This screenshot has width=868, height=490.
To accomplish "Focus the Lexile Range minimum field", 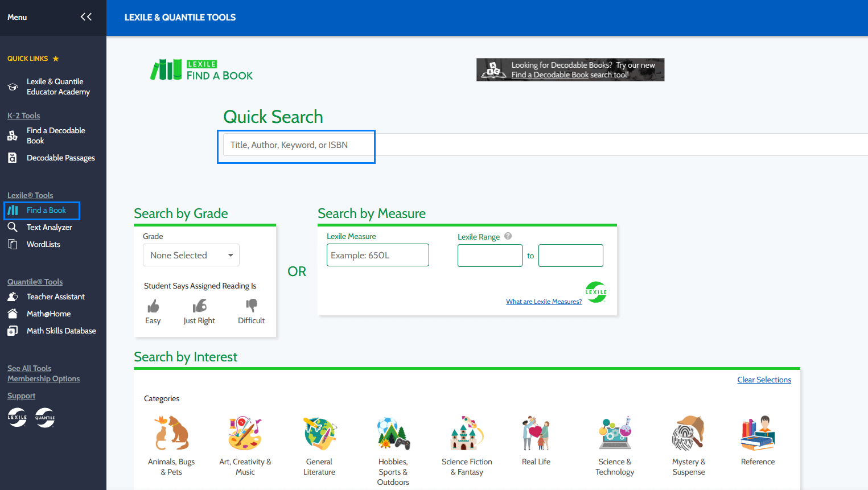I will pos(490,256).
